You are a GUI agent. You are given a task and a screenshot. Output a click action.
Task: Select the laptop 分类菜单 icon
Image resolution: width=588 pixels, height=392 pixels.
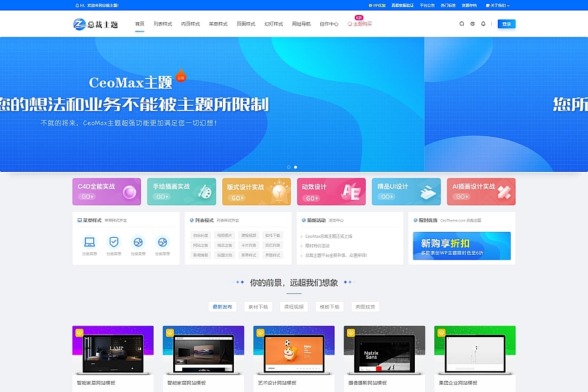[90, 242]
